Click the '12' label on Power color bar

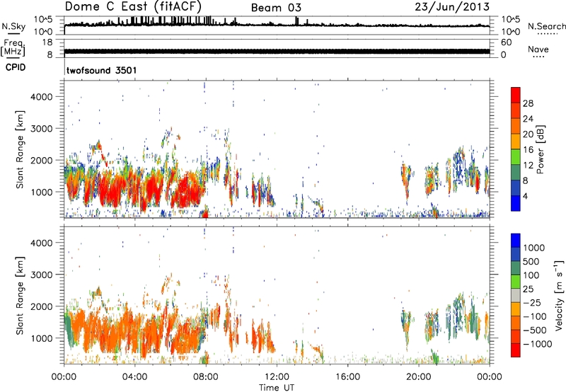[528, 166]
